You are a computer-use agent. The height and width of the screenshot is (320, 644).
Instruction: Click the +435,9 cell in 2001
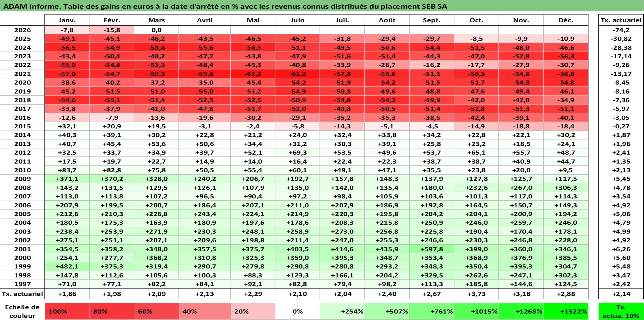[387, 249]
